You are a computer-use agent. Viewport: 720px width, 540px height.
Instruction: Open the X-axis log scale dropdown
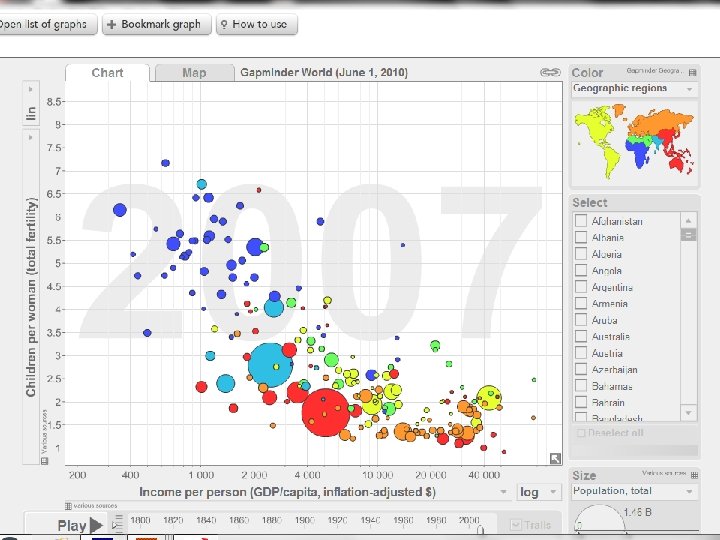click(x=539, y=492)
